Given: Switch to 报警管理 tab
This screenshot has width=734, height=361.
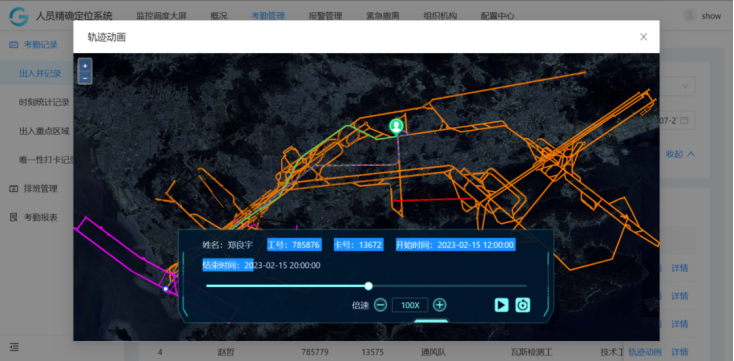Looking at the screenshot, I should 325,16.
